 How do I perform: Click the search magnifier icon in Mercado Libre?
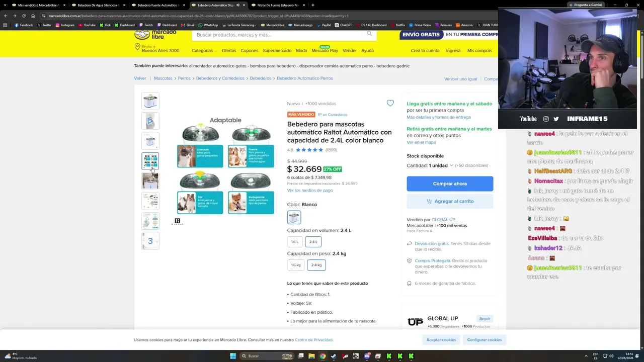pyautogui.click(x=369, y=34)
